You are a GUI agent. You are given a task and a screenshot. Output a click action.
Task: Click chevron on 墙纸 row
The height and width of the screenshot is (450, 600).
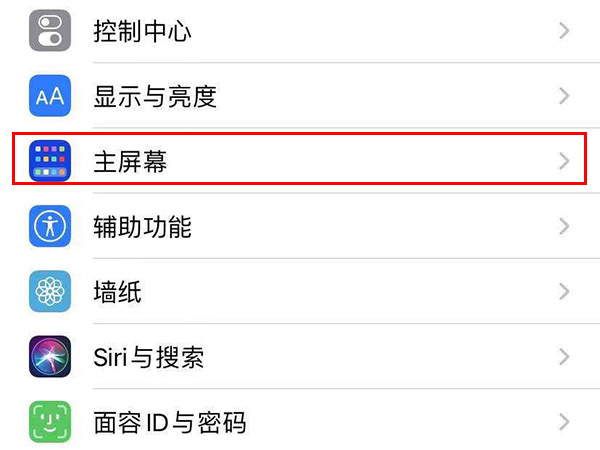[x=564, y=291]
